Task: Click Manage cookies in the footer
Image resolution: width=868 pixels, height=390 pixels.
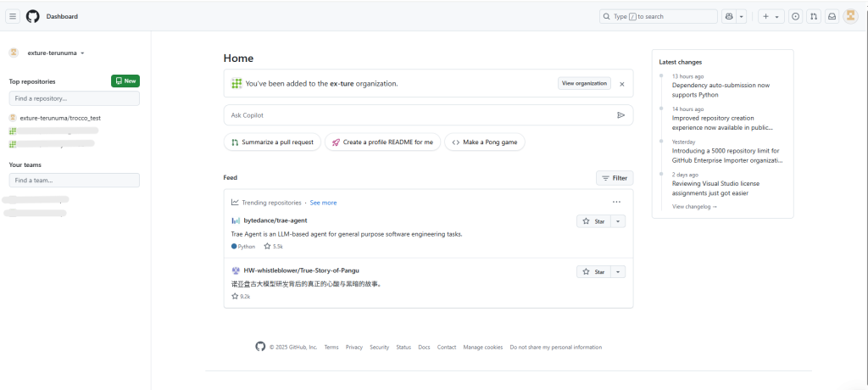Action: click(x=482, y=348)
